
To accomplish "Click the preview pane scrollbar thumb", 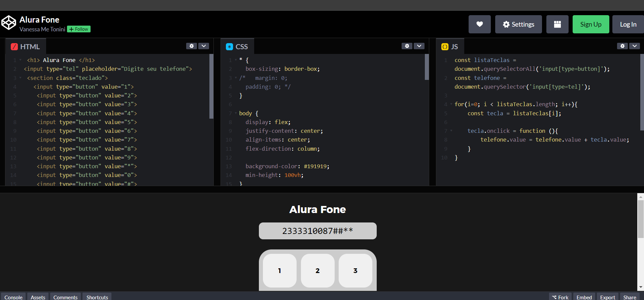I will (641, 219).
